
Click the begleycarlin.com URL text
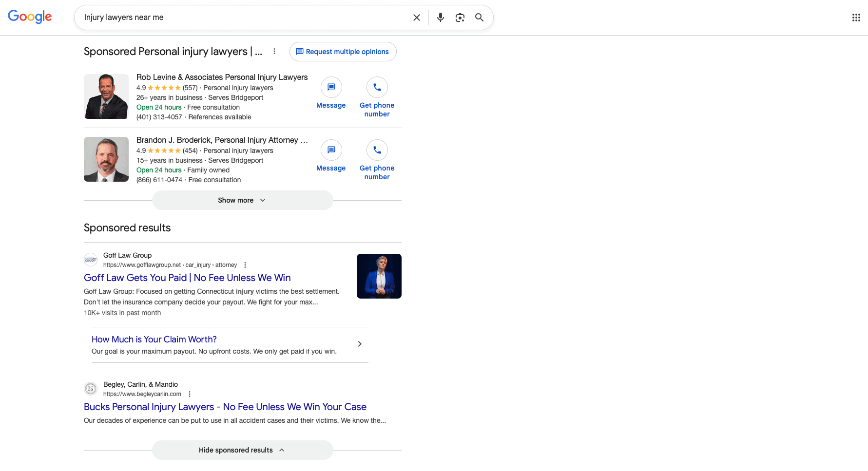pos(142,394)
